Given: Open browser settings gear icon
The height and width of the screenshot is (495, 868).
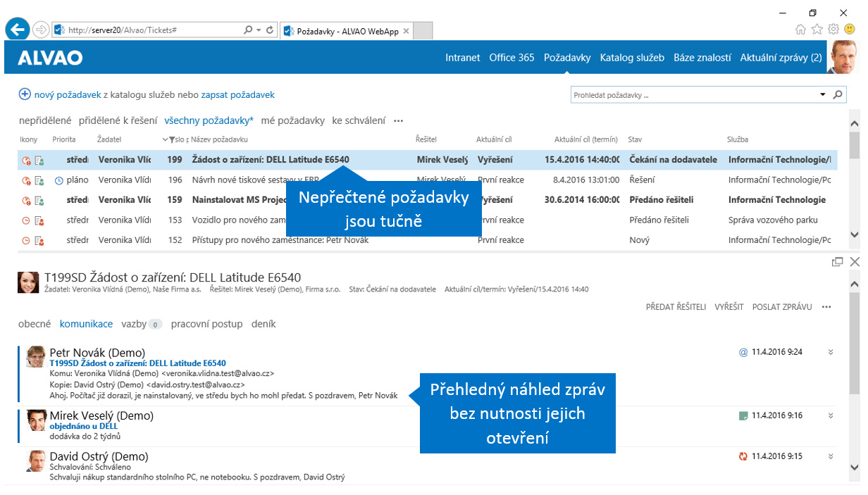Looking at the screenshot, I should click(x=833, y=30).
